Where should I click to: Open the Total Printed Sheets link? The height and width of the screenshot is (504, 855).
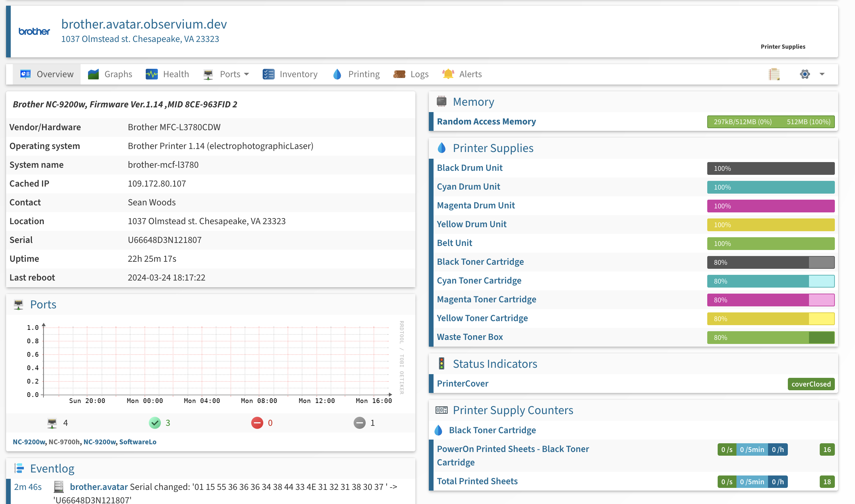tap(477, 481)
